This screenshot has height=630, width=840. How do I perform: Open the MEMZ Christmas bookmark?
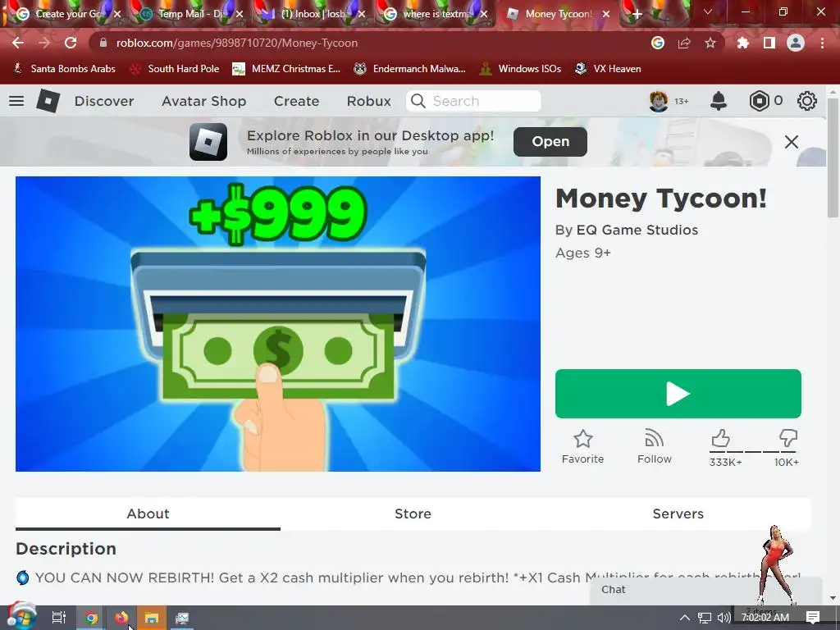tap(286, 69)
